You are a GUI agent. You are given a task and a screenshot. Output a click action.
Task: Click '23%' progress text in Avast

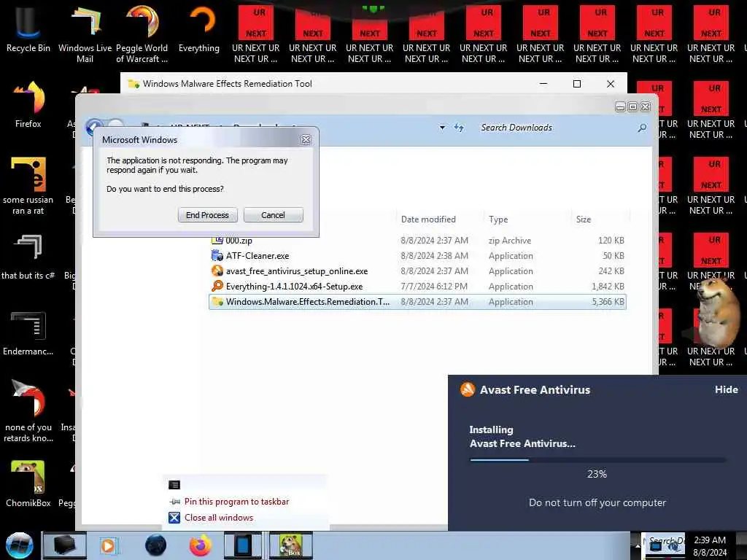[597, 474]
